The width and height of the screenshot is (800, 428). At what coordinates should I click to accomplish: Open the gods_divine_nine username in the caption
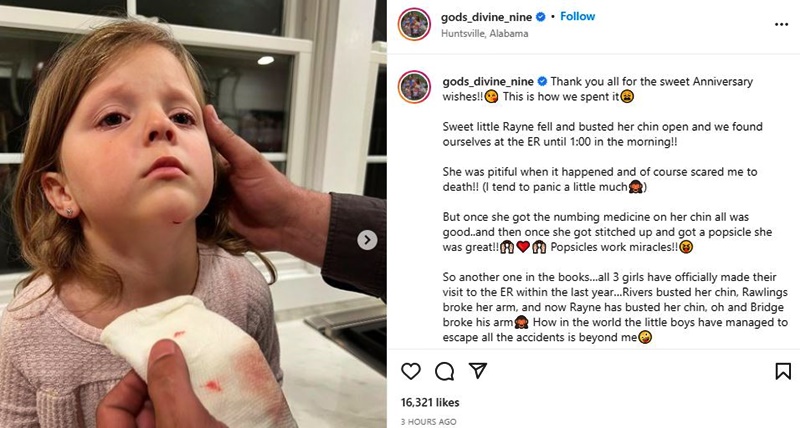pos(488,82)
